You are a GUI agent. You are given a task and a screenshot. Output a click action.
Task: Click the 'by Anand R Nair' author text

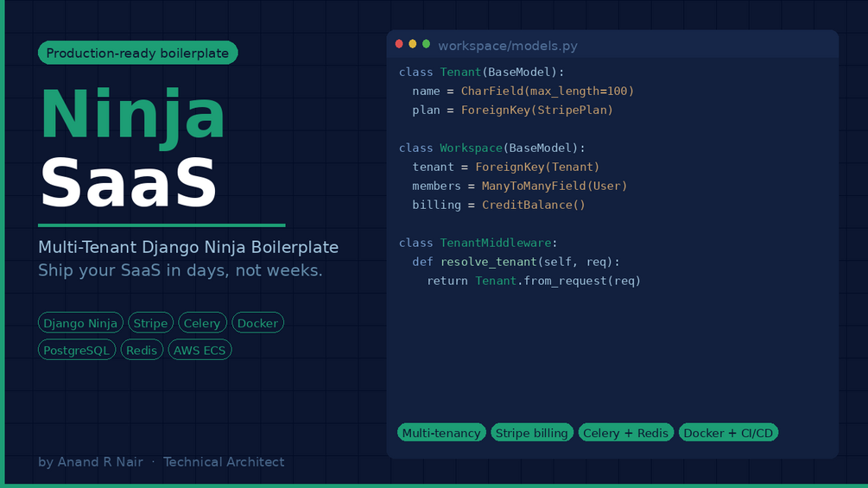(90, 462)
